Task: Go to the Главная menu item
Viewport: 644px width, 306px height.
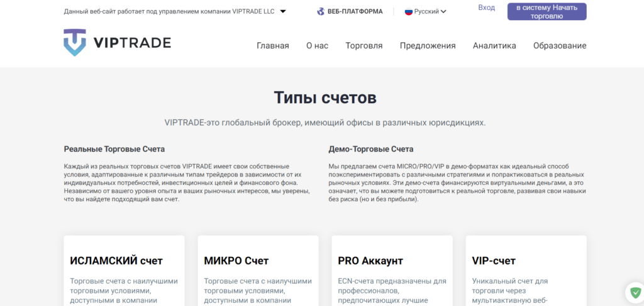Action: pos(273,45)
